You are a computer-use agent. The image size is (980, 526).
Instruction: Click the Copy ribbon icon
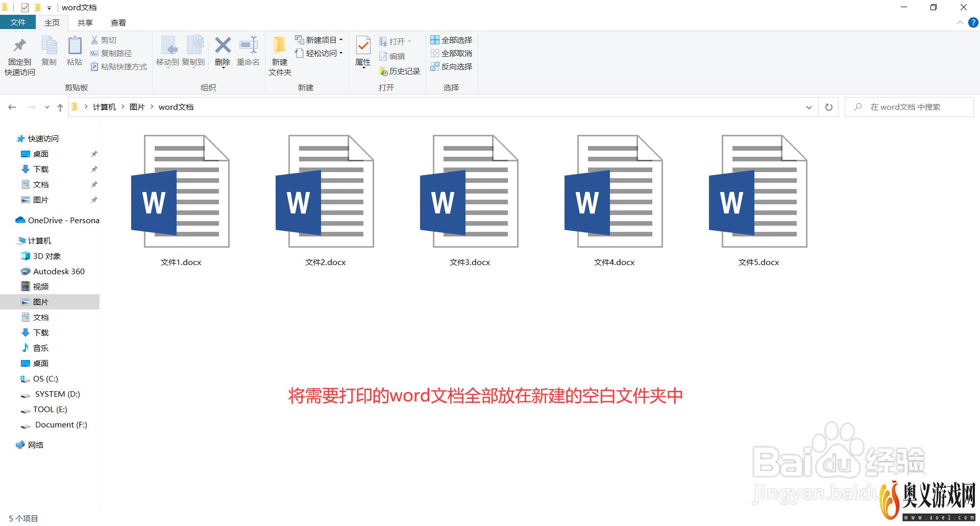click(49, 46)
